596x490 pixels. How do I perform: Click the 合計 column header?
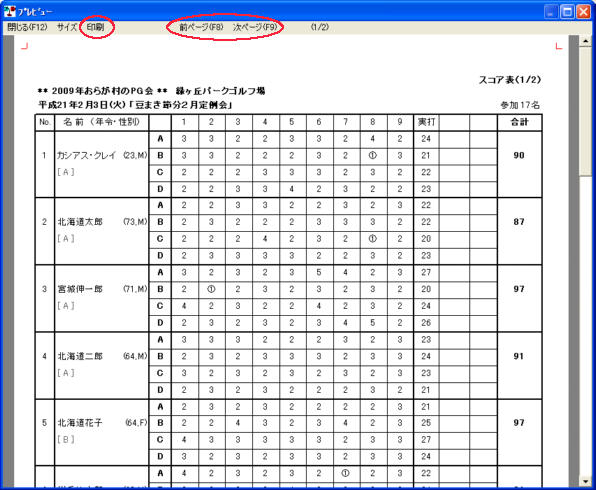519,122
